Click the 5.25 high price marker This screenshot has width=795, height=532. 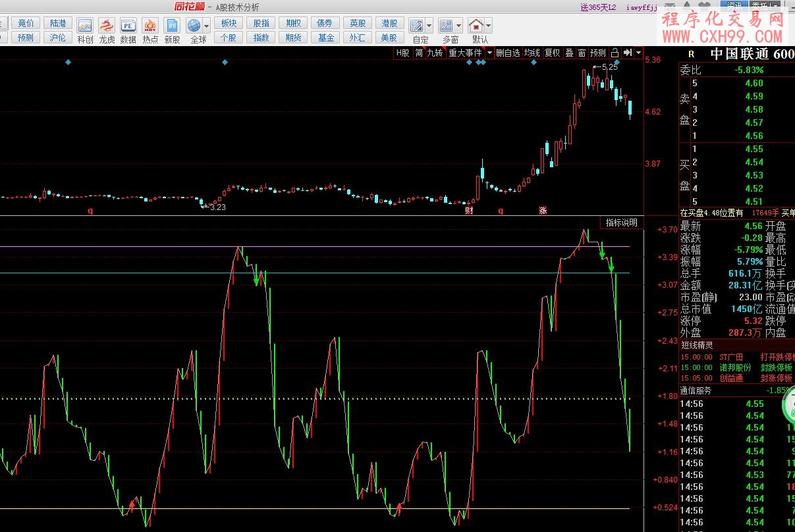(609, 67)
